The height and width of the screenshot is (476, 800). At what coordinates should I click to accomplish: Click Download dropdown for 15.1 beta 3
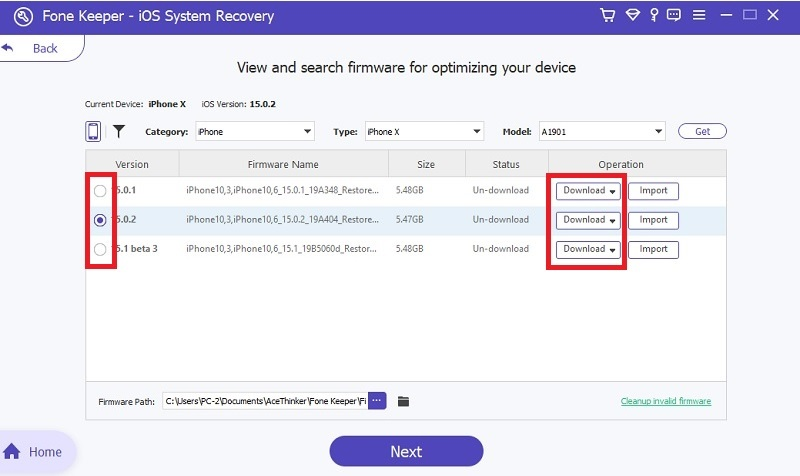pos(588,249)
